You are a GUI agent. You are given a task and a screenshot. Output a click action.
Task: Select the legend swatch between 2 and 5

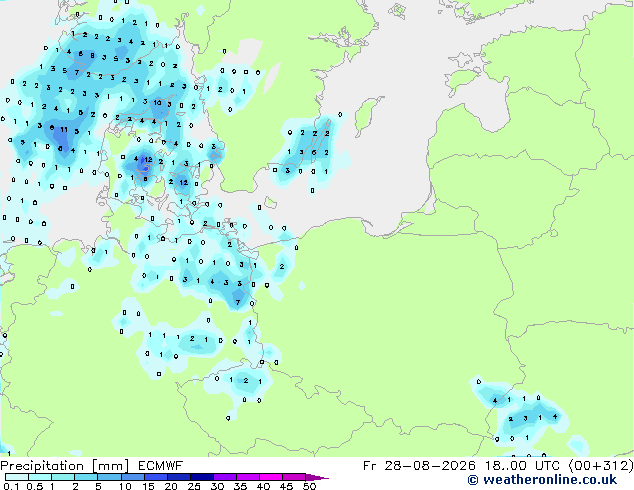coord(86,477)
